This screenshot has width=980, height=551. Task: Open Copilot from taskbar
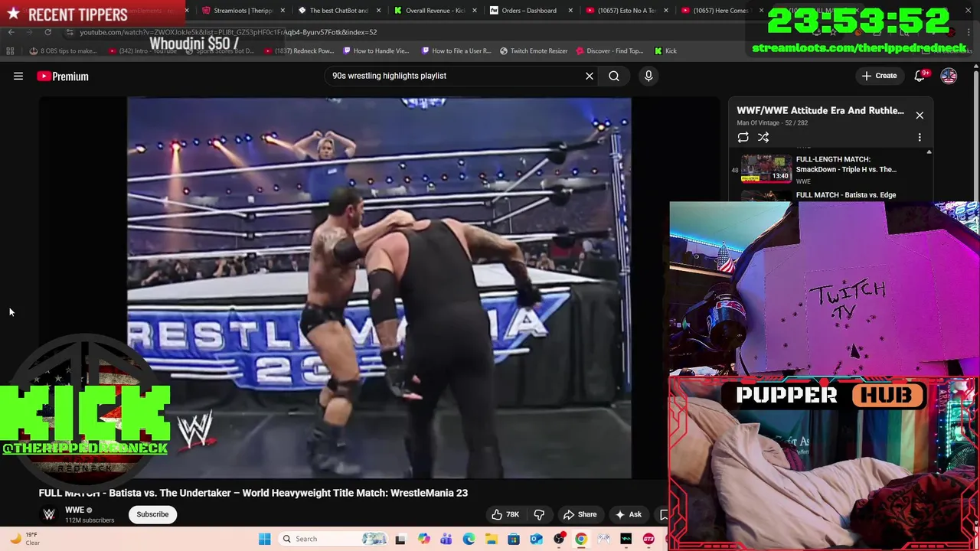[x=423, y=539]
